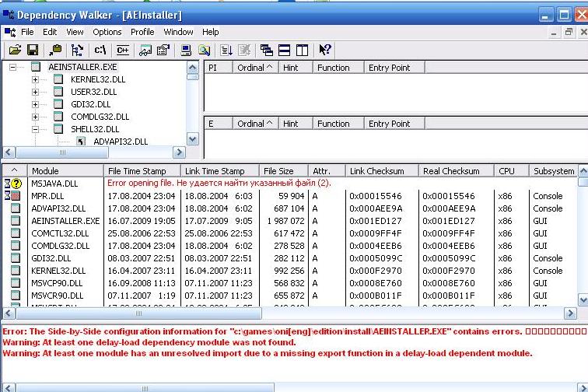Image resolution: width=588 pixels, height=392 pixels.
Task: Click the Cascade windows toolbar icon
Action: click(x=266, y=51)
